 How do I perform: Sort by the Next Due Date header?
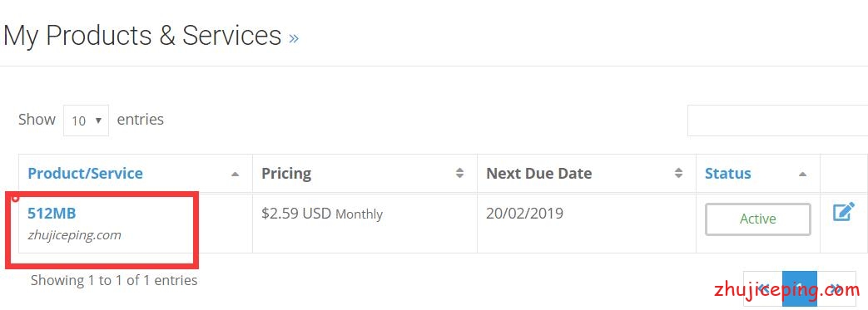538,174
